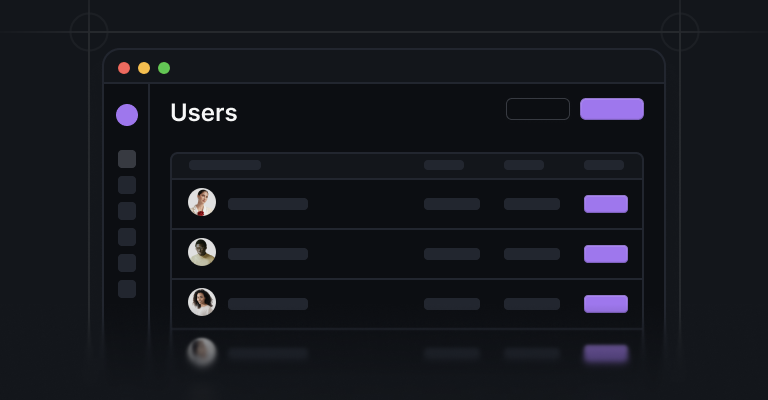Image resolution: width=768 pixels, height=400 pixels.
Task: Click the yellow minimize window dot
Action: (x=144, y=68)
